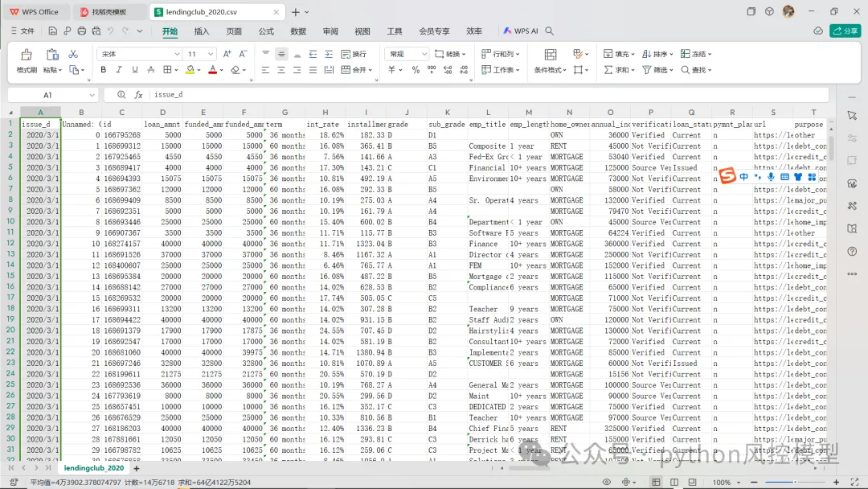Select column A header

(x=40, y=113)
